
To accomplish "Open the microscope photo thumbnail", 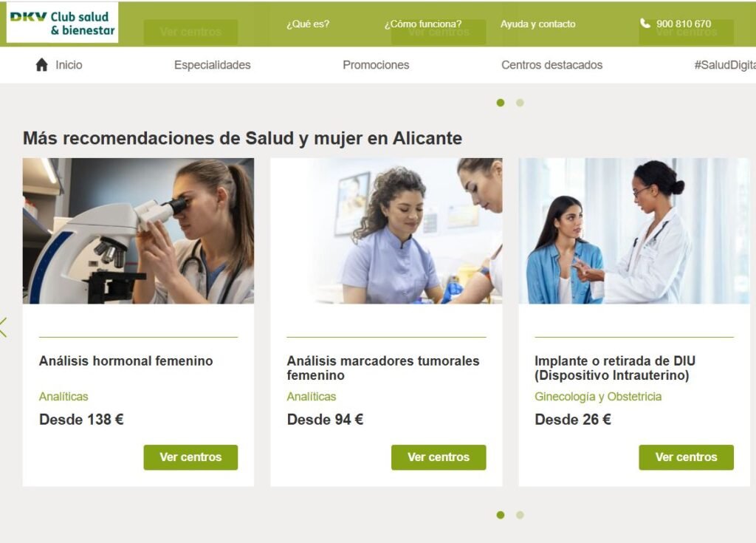I will coord(138,230).
